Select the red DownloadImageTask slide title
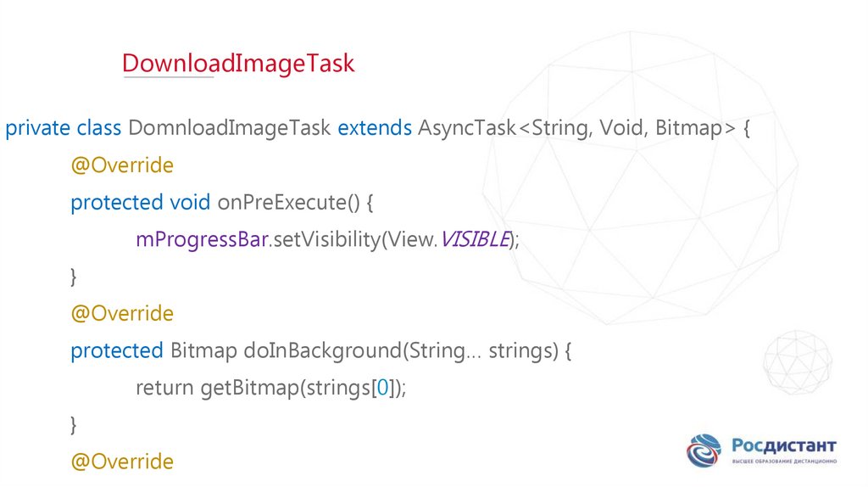 point(237,64)
